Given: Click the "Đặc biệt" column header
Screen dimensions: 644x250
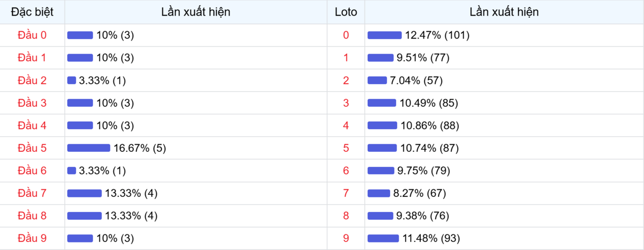Looking at the screenshot, I should pos(32,12).
